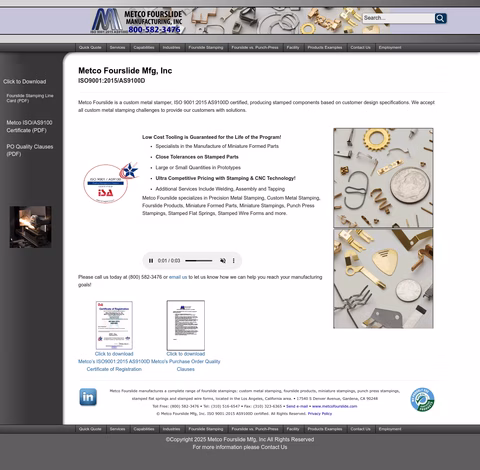Open Fourslide vs. Punch-Press in bottom navigation
480x470 pixels.
click(255, 429)
